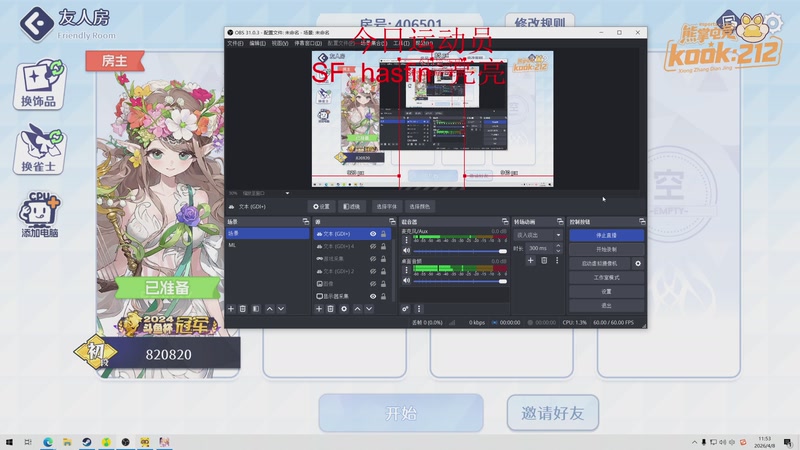
Task: Remove the selected source via trash icon
Action: 331,309
